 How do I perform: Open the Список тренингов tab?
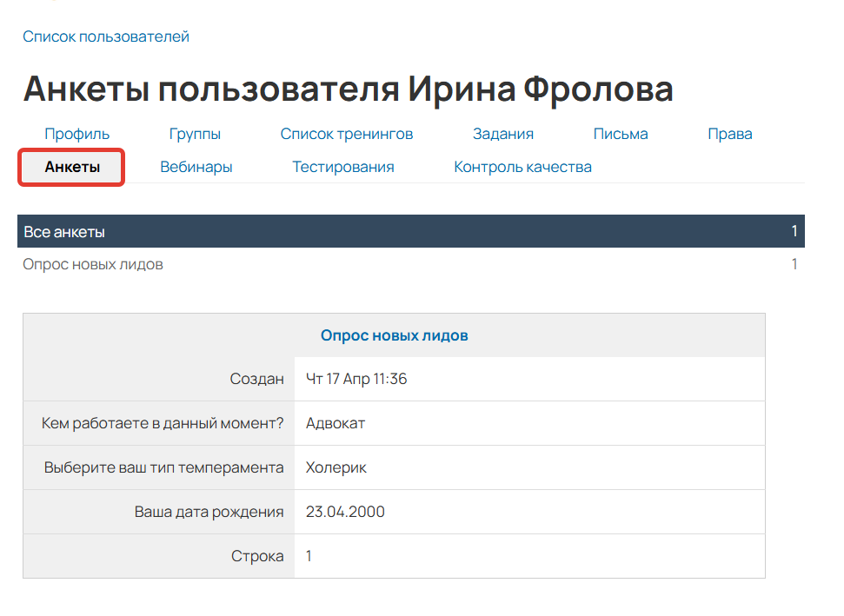click(347, 134)
